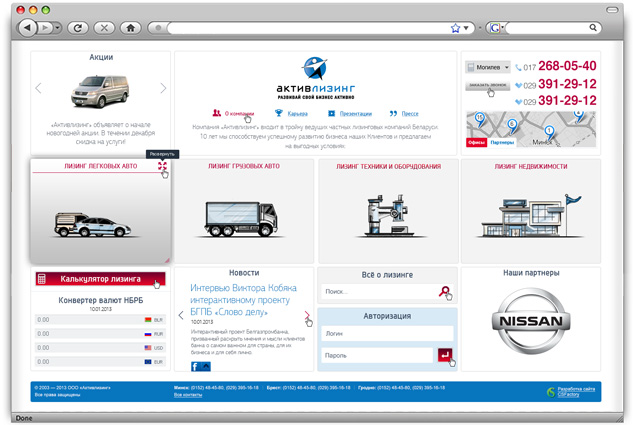The image size is (634, 425).
Task: Click the EUR currency field
Action: (100, 362)
